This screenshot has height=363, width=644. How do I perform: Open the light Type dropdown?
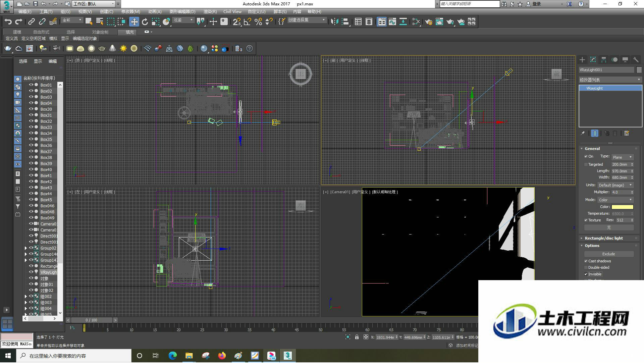622,157
